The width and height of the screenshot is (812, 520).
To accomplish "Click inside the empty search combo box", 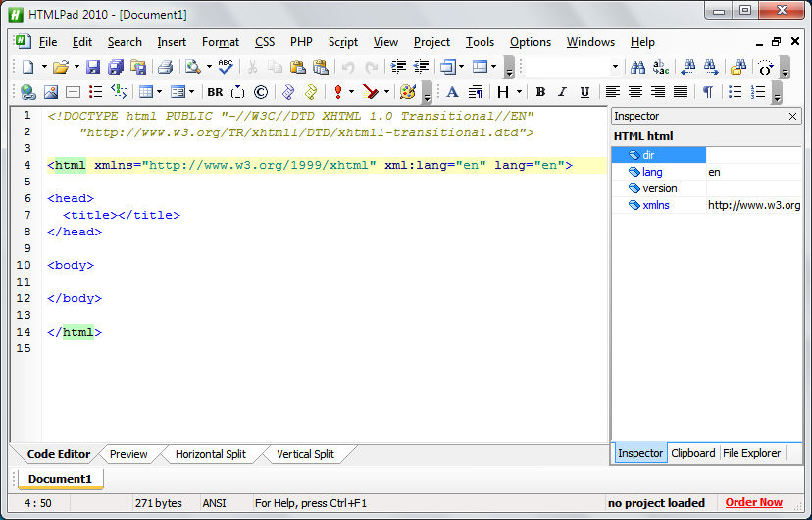I will coord(568,67).
